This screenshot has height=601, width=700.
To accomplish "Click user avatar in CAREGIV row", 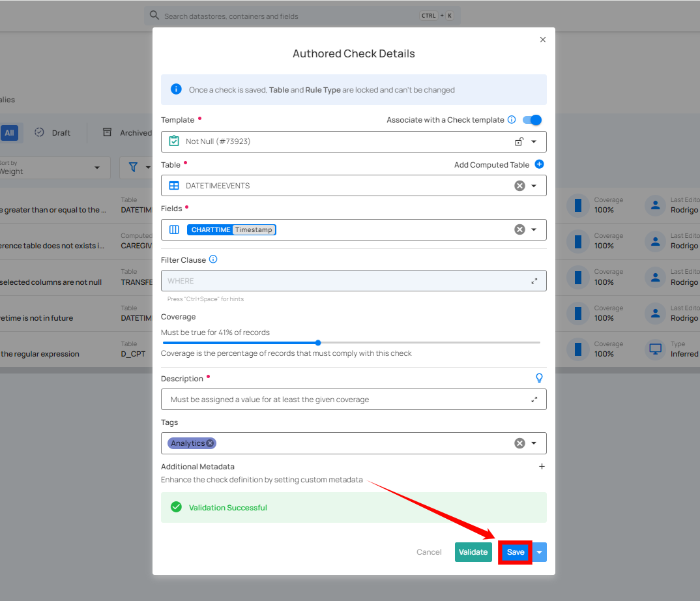I will pyautogui.click(x=656, y=242).
